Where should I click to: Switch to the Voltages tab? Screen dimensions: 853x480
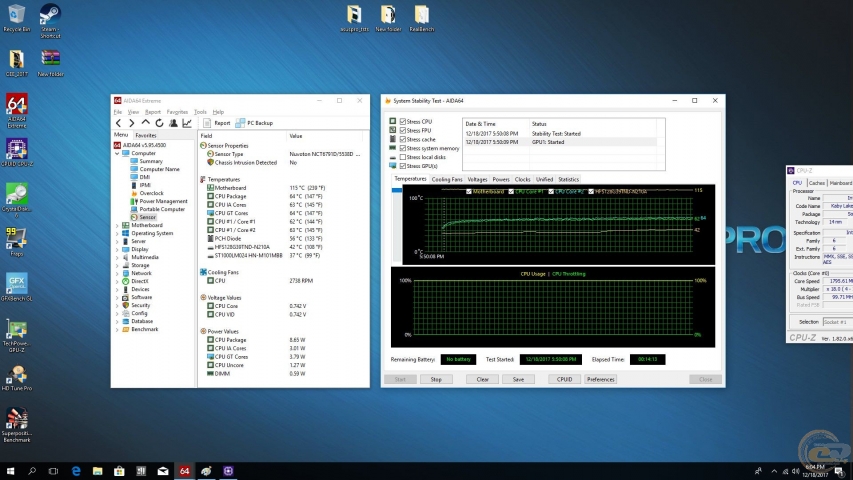point(477,179)
